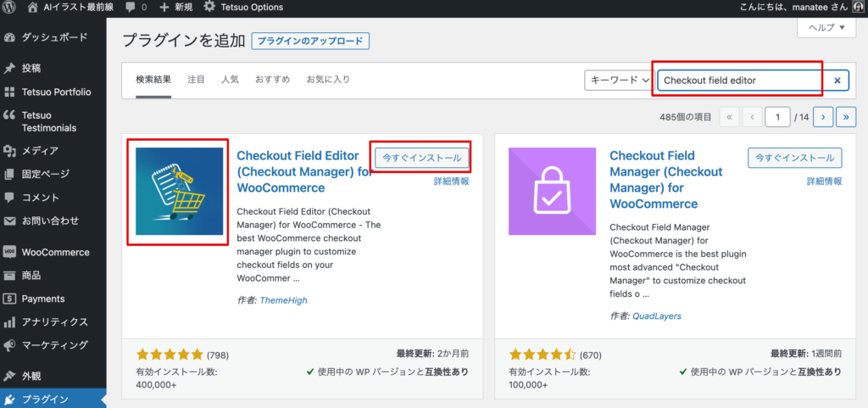This screenshot has height=408, width=868.
Task: Click プラグインのアップロード upload button
Action: (x=310, y=41)
